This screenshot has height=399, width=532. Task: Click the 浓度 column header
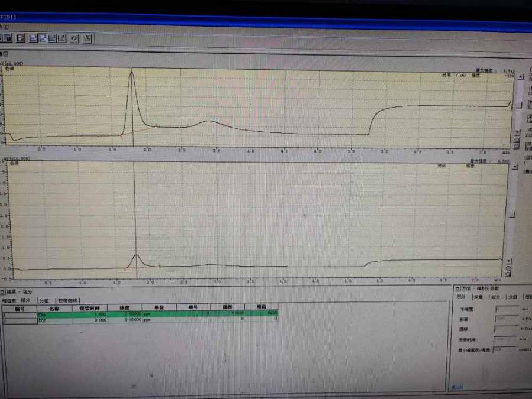[x=125, y=308]
